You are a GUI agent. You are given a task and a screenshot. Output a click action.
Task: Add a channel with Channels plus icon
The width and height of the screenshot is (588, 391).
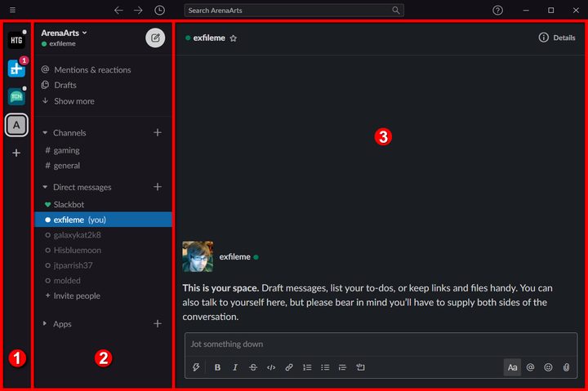158,132
